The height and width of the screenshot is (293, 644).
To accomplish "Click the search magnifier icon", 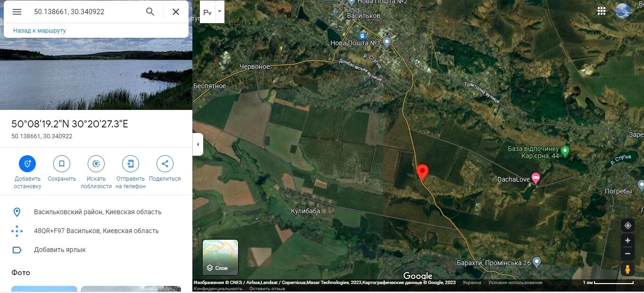I will click(150, 12).
